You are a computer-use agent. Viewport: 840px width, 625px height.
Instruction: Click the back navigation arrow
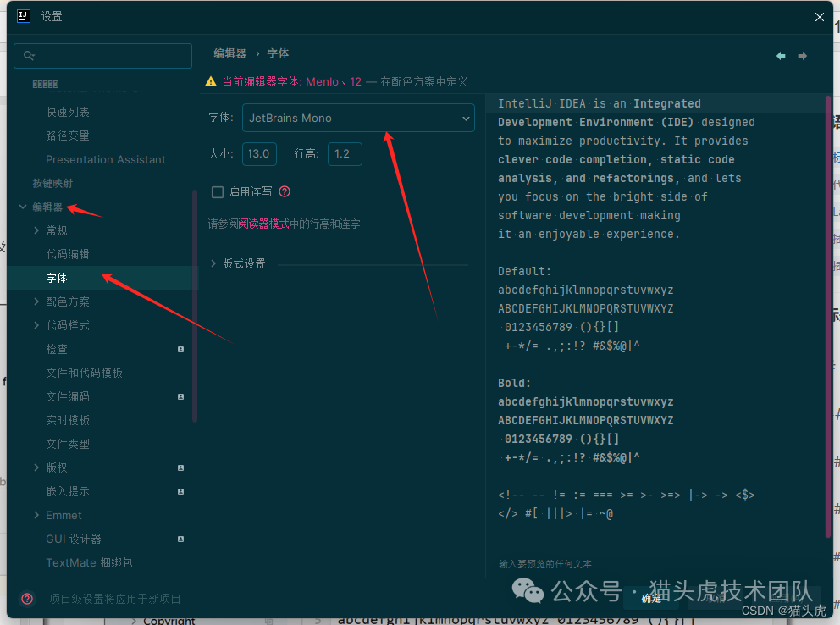pyautogui.click(x=781, y=56)
